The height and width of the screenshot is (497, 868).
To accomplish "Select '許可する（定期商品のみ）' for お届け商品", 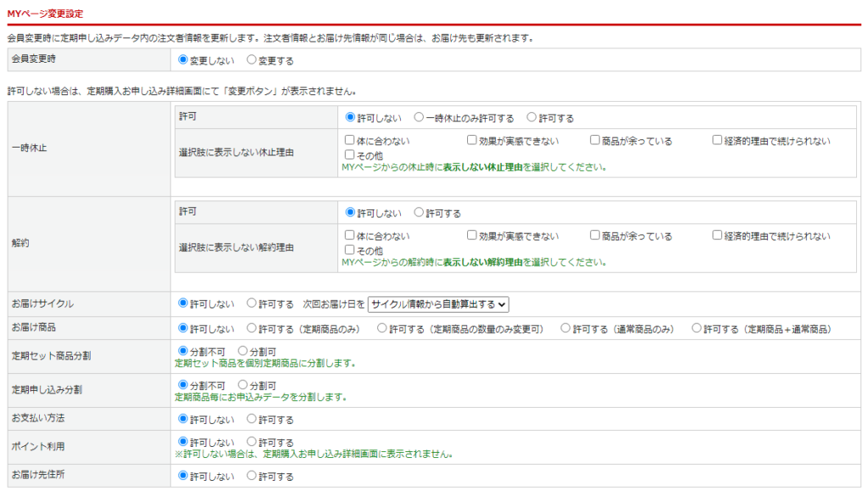I will [x=252, y=328].
